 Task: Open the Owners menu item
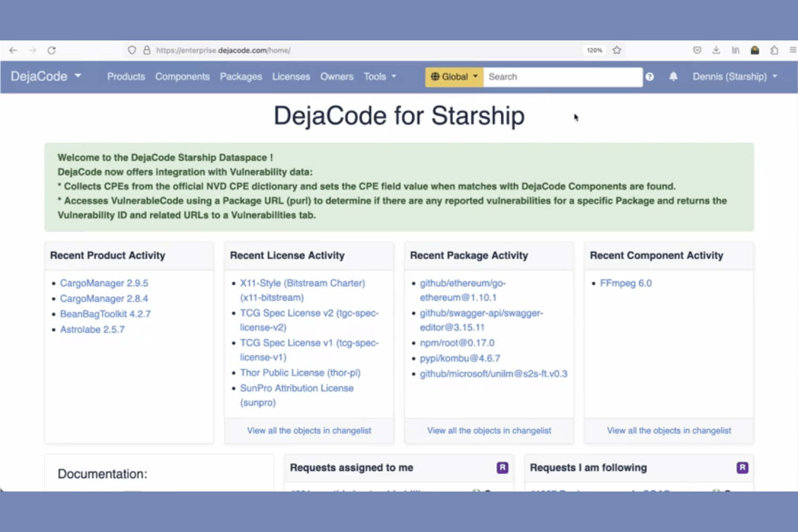(x=337, y=77)
